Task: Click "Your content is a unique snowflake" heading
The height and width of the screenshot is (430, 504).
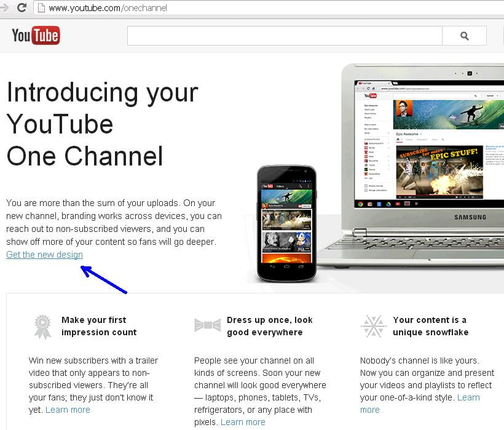Action: click(x=431, y=326)
